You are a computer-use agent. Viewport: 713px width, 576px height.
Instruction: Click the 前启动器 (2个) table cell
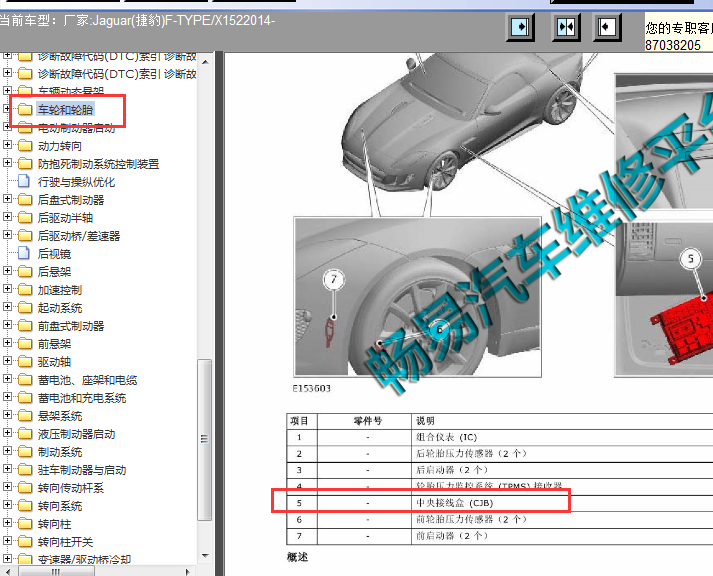(452, 536)
